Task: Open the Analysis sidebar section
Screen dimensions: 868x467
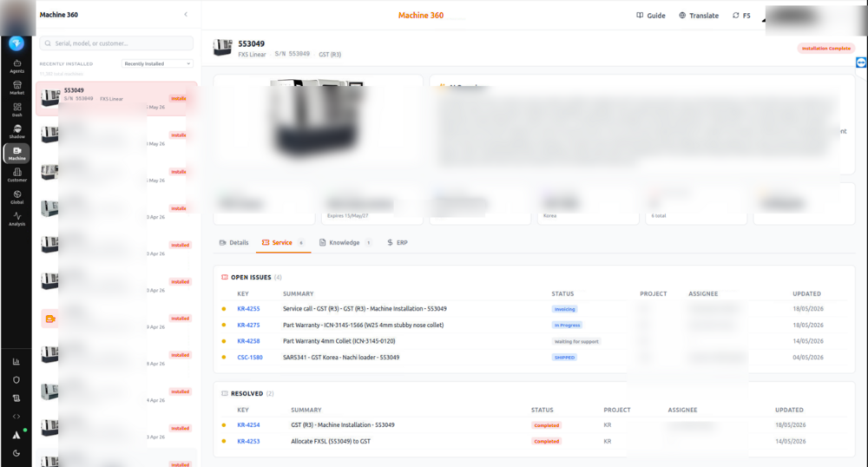Action: click(16, 219)
